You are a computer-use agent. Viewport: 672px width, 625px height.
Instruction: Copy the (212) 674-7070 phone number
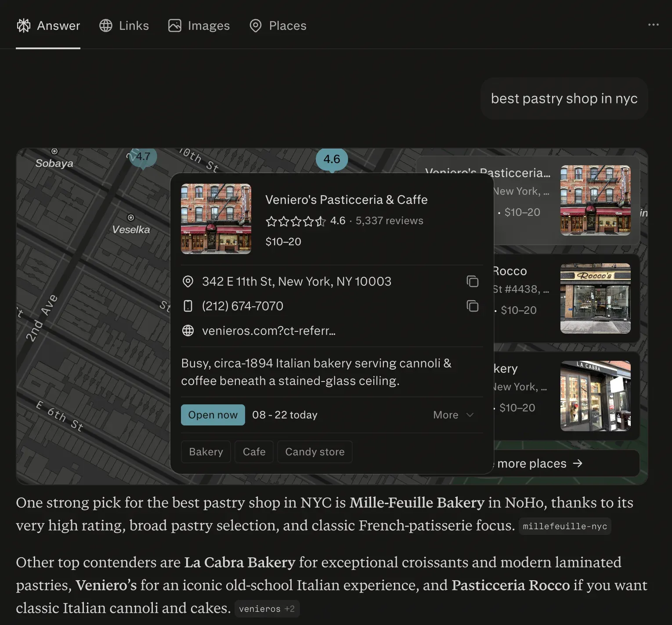click(x=473, y=306)
